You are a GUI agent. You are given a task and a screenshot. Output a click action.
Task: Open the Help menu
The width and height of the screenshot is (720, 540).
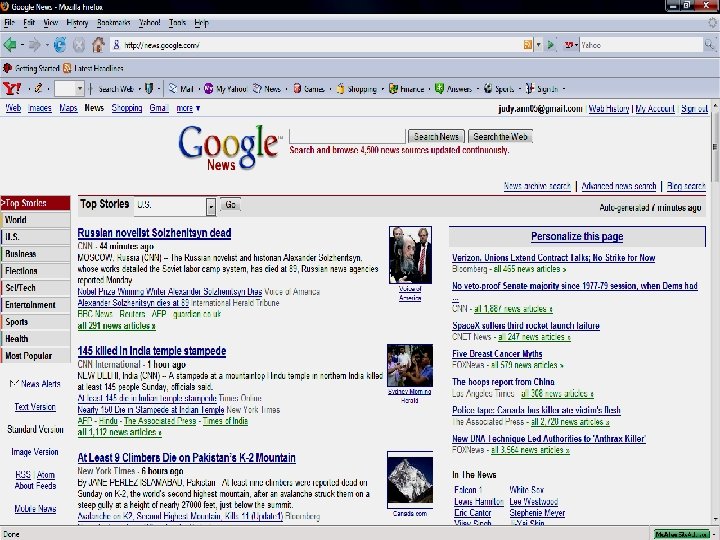(201, 22)
